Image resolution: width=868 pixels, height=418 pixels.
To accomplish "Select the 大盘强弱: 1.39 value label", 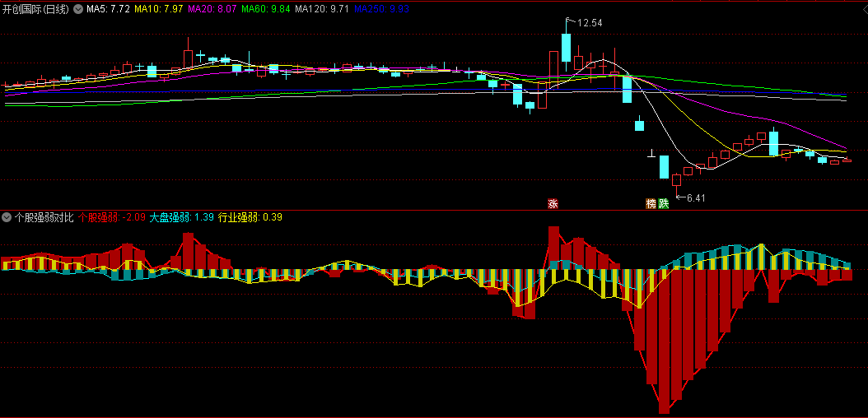I will point(182,217).
